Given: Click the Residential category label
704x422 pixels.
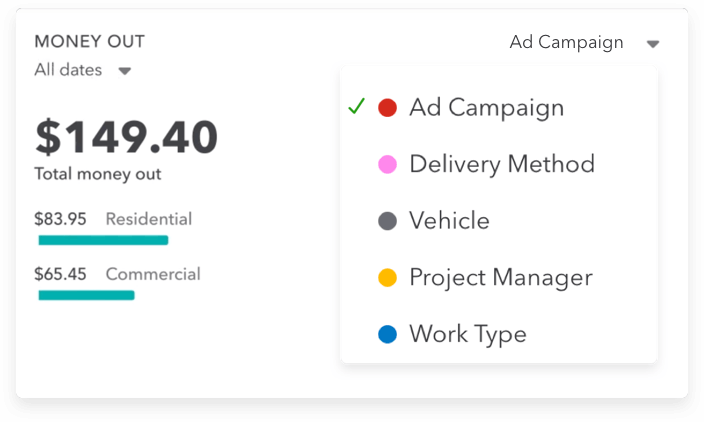Looking at the screenshot, I should [148, 219].
